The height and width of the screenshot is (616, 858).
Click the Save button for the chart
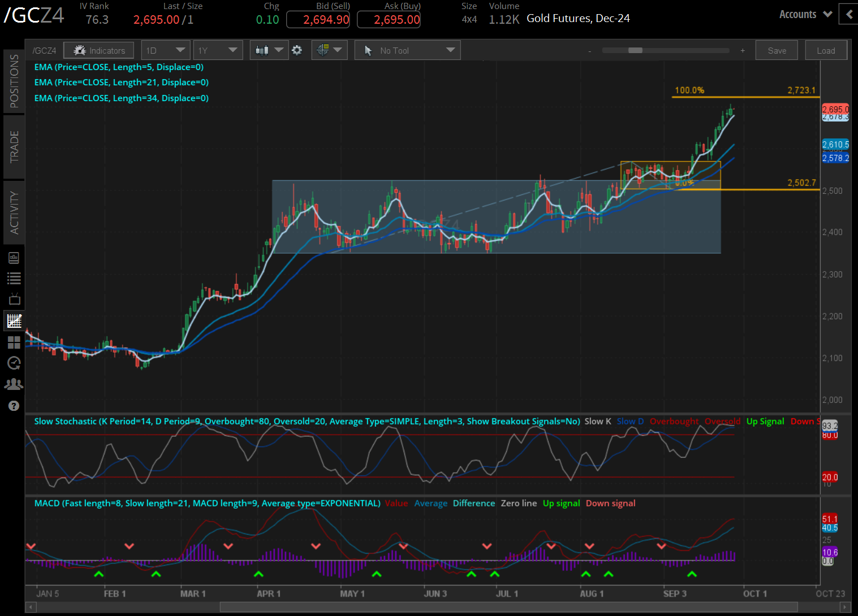tap(776, 50)
